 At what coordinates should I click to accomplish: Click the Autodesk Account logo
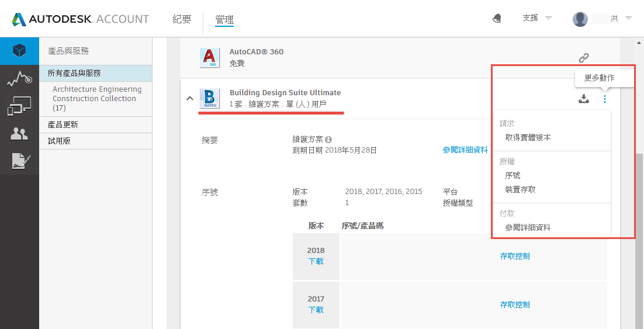click(80, 19)
